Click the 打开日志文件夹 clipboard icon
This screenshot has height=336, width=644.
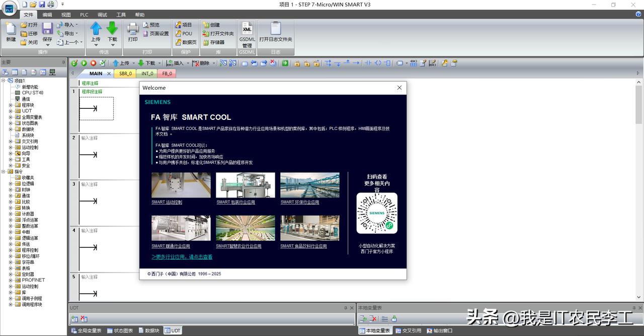pyautogui.click(x=276, y=28)
